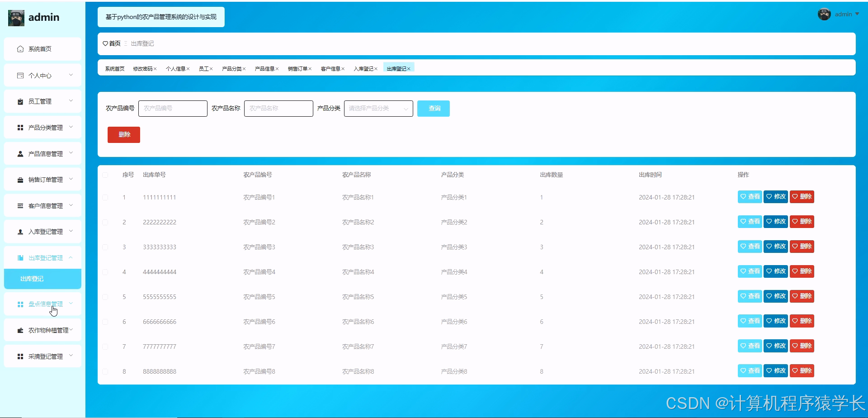Click the home icon beside 系统首页 in sidebar

20,49
